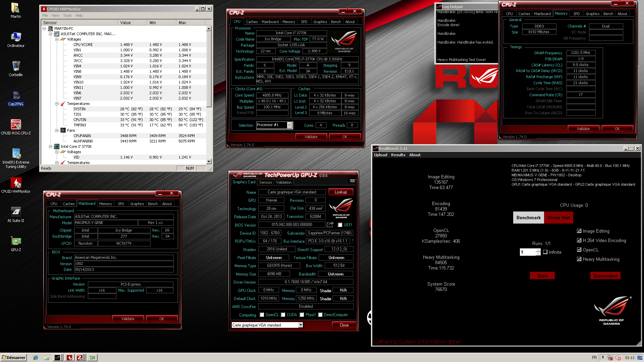Click the HWMonitor vertical scrollbar down arrow

(x=209, y=162)
